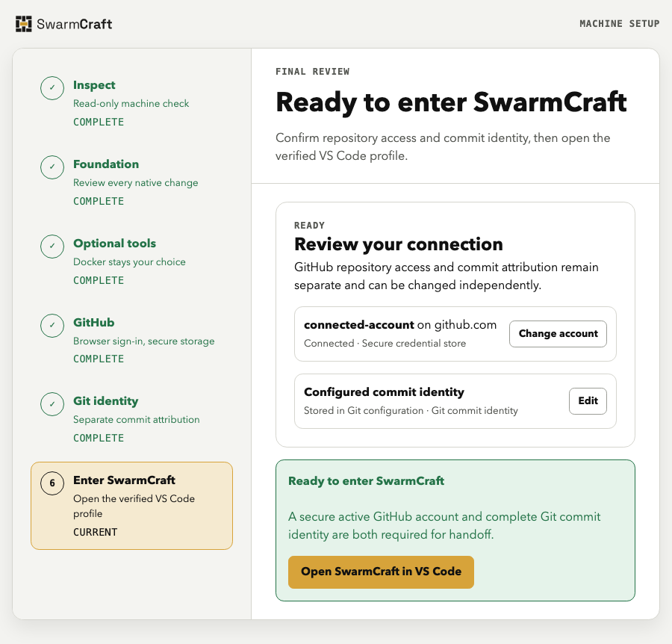Click the MACHINE SETUP header label

pyautogui.click(x=619, y=24)
